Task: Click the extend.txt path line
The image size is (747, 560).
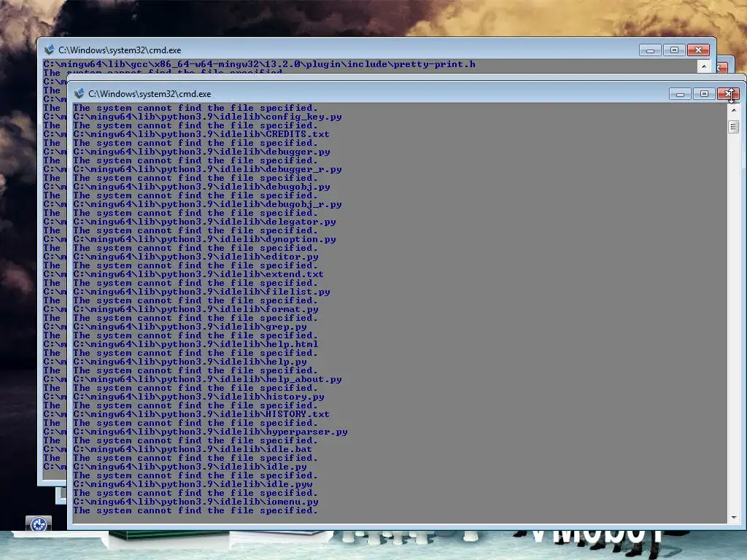Action: [x=198, y=274]
